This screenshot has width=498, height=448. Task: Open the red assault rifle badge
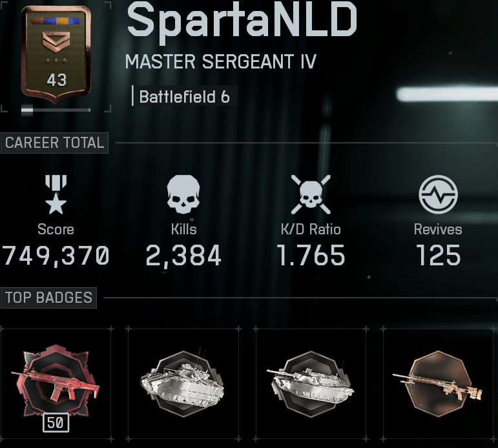point(56,381)
